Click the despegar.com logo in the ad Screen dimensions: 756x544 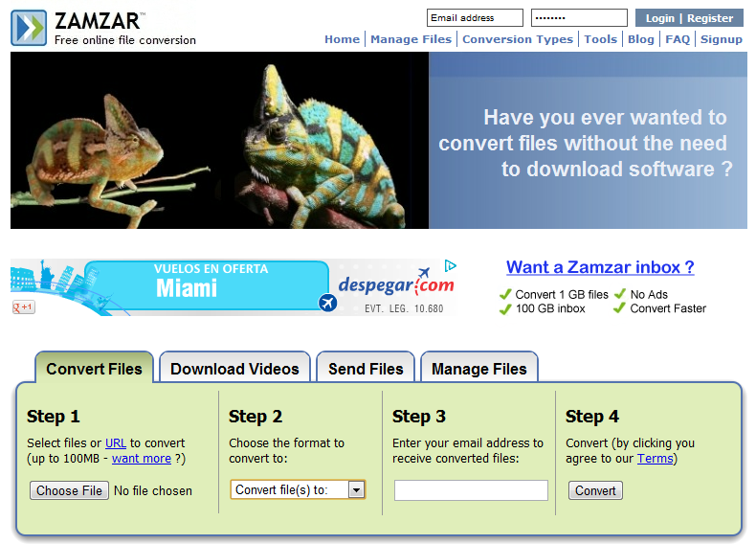click(x=396, y=284)
